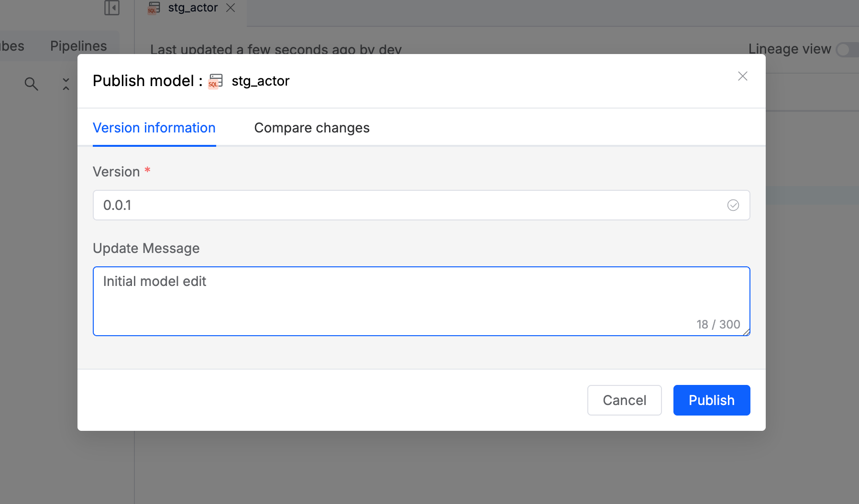Click the text area resize handle
859x504 pixels.
click(746, 332)
